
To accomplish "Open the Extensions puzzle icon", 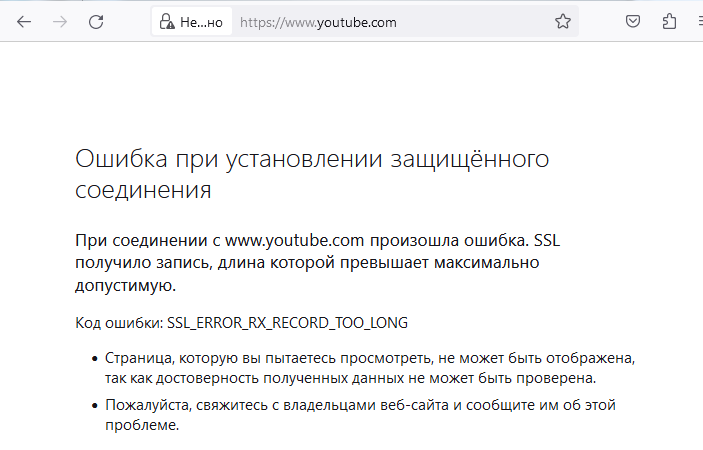I will [x=669, y=22].
